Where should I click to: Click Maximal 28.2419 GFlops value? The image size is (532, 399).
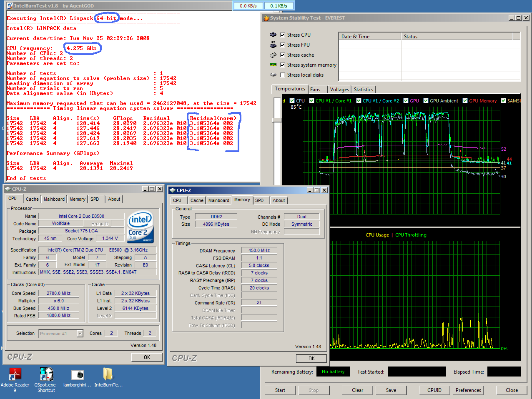pos(121,168)
